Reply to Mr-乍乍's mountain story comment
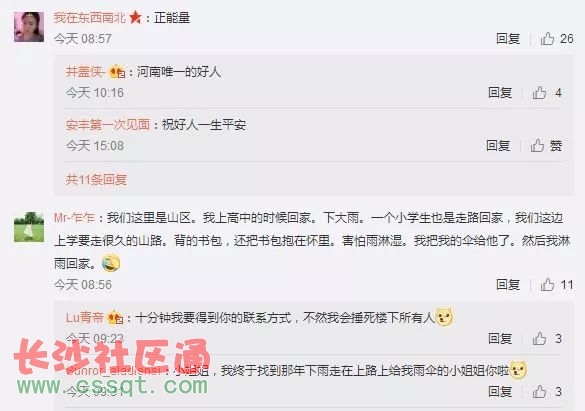 (508, 285)
